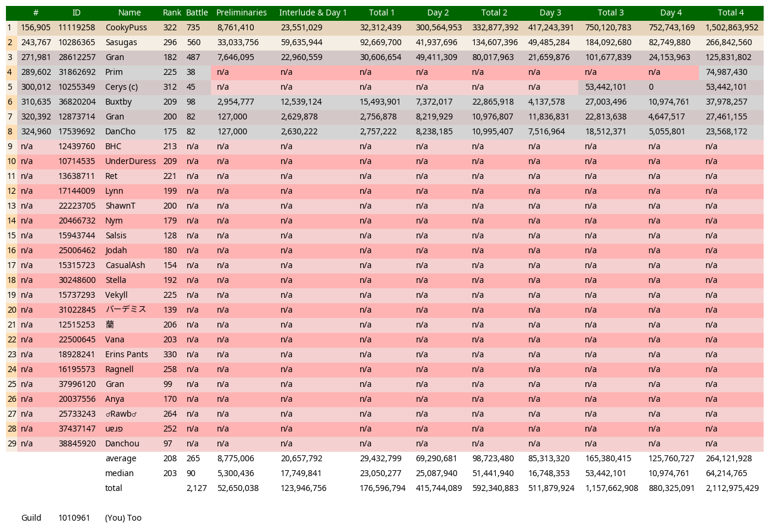Click the name cell 'Lynn'
The image size is (769, 532).
[x=114, y=191]
